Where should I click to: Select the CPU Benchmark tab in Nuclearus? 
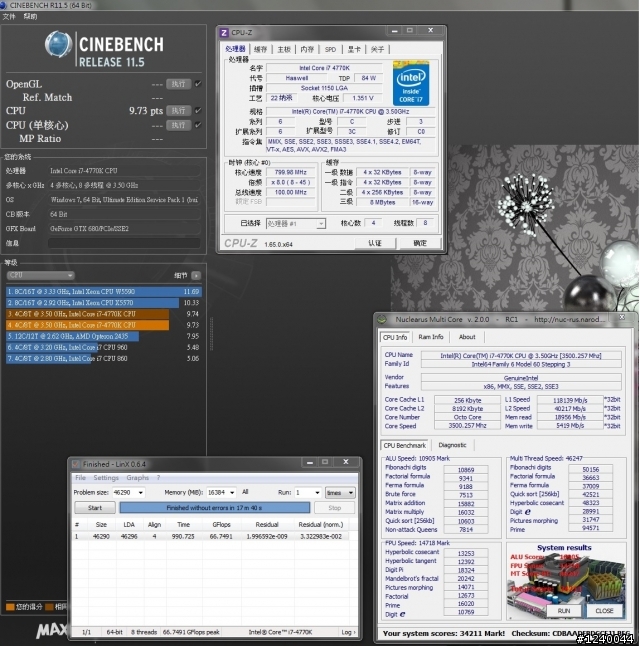404,445
